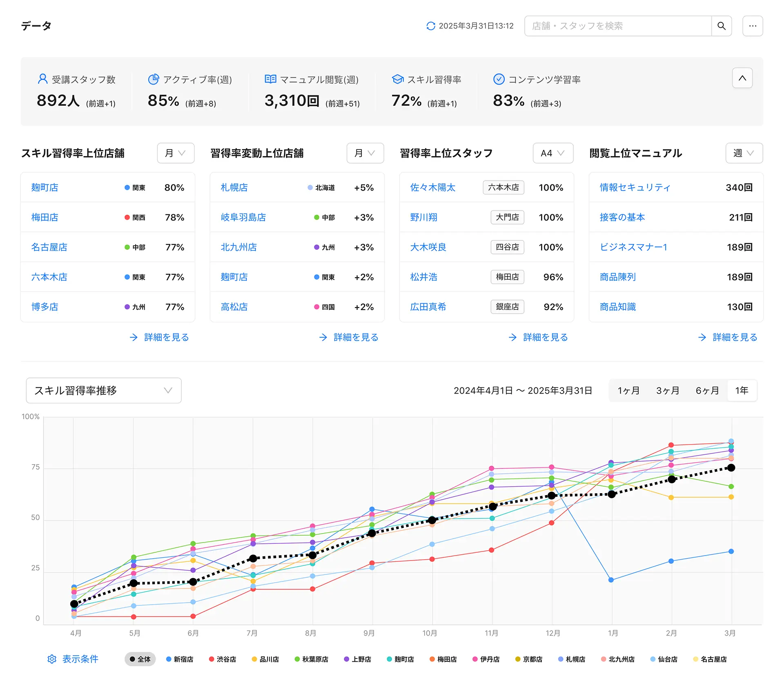The image size is (784, 685).
Task: Select the 3ヶ月 period tab
Action: 668,391
